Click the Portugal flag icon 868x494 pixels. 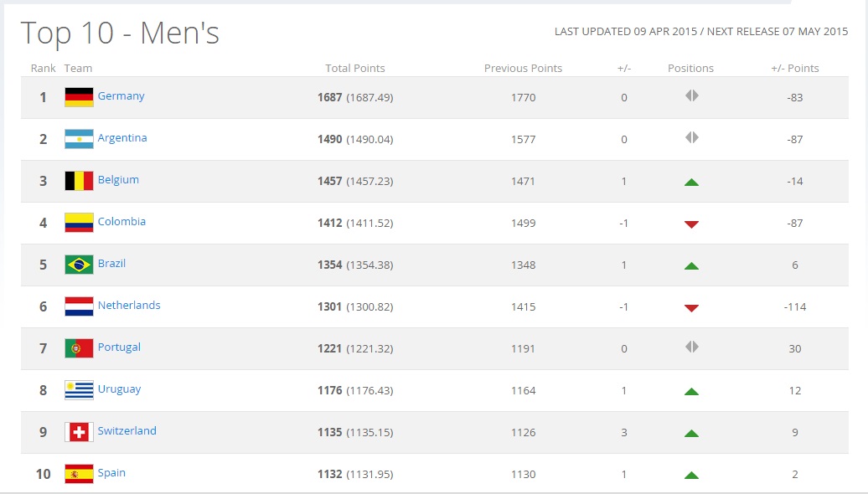pos(79,348)
